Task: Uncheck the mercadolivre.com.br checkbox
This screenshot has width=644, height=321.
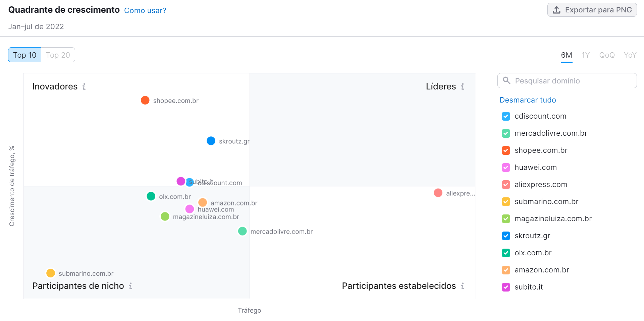Action: pyautogui.click(x=506, y=133)
